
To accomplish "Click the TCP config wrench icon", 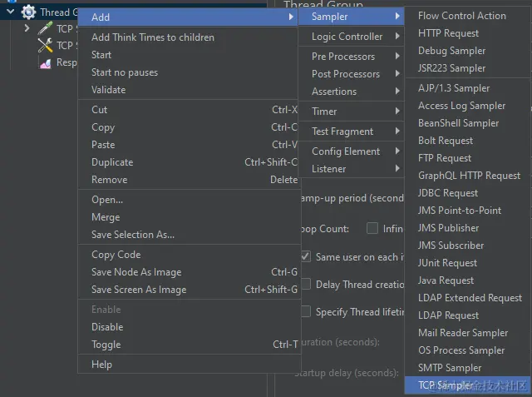I will (45, 45).
